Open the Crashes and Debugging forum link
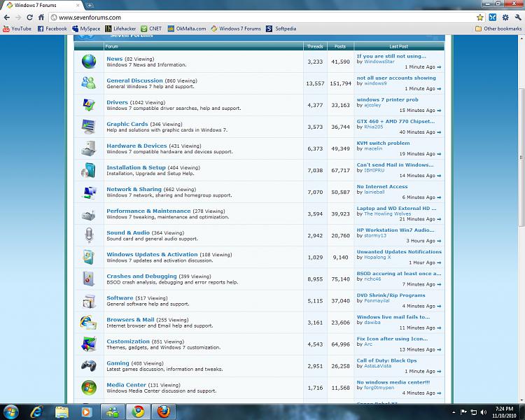The image size is (525, 420). pos(141,276)
